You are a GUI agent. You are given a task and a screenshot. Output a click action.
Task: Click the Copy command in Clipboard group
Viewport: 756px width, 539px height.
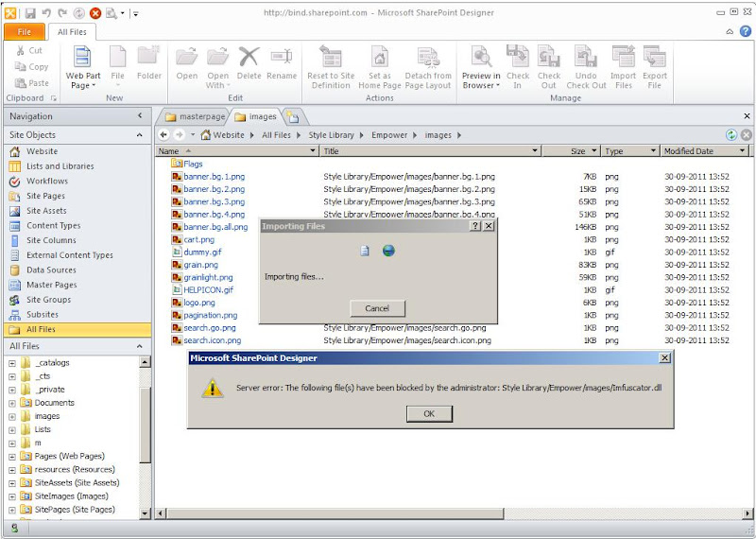[x=32, y=66]
